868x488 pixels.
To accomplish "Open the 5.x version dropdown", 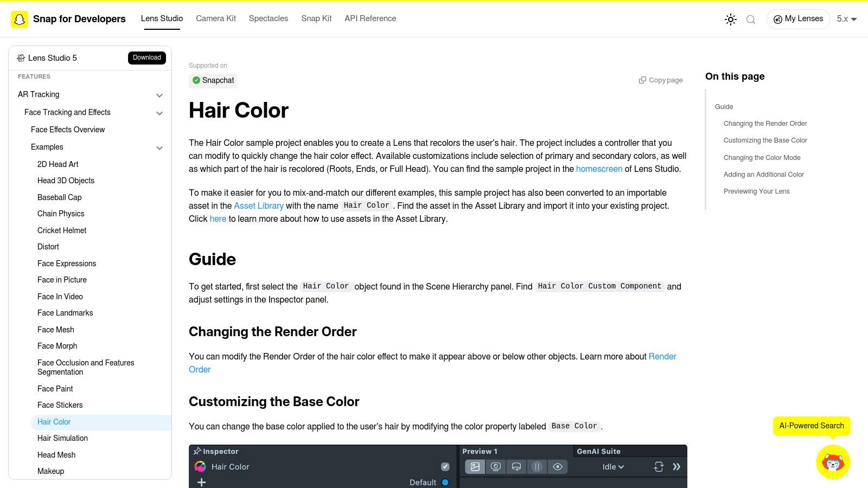I will click(x=846, y=19).
